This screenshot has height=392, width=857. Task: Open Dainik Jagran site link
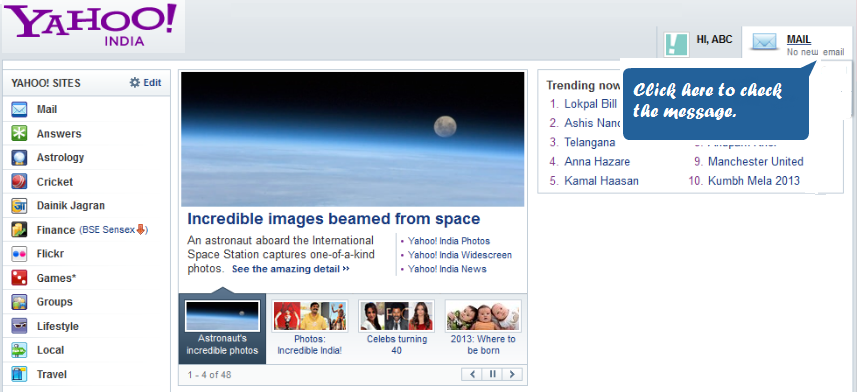(x=71, y=206)
